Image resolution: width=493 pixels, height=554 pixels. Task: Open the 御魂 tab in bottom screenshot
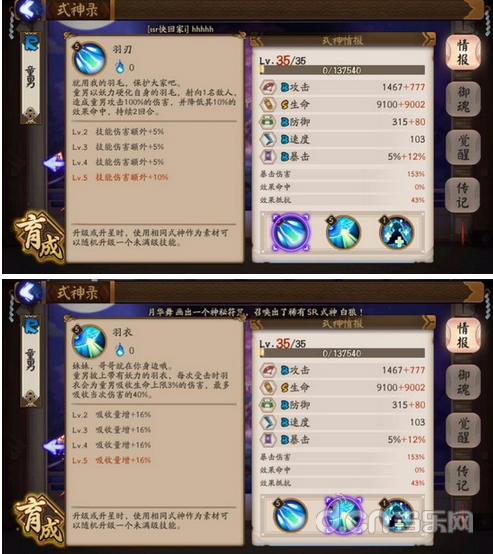463,382
